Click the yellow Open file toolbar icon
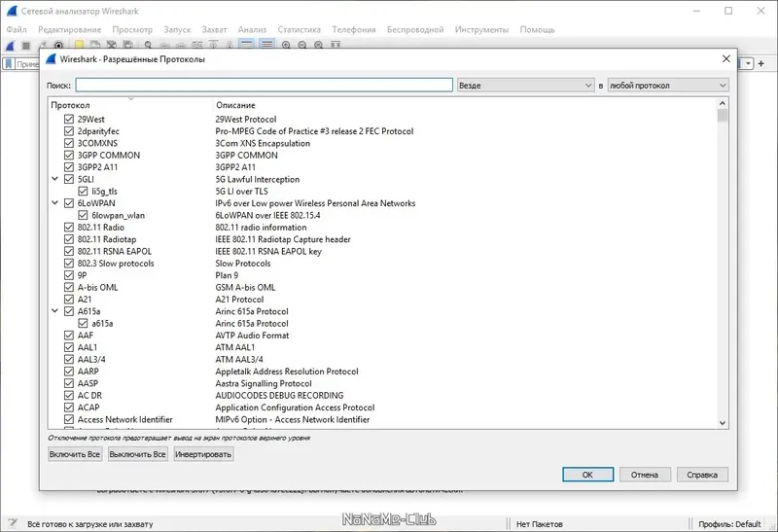The width and height of the screenshot is (778, 532). point(79,46)
